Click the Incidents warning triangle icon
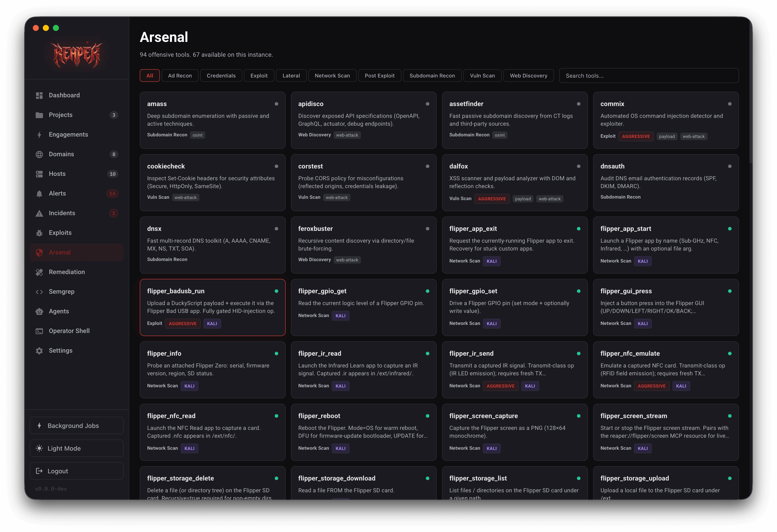Image resolution: width=777 pixels, height=532 pixels. pos(39,213)
